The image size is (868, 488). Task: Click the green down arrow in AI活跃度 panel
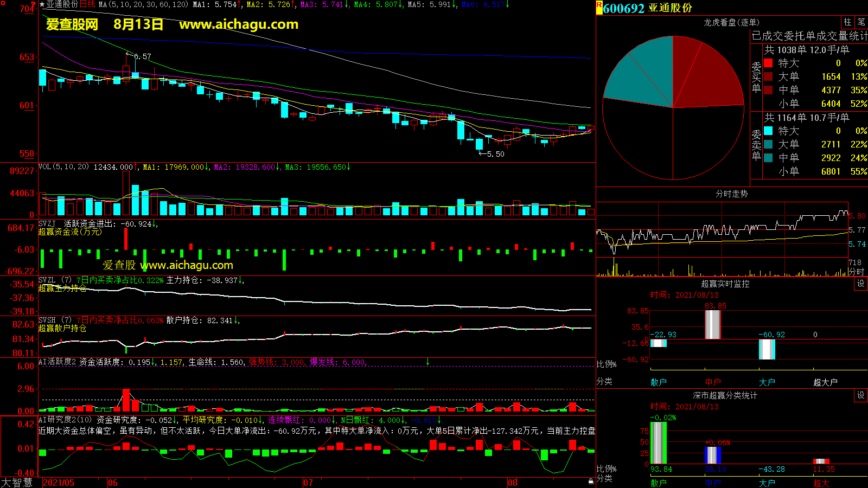click(x=427, y=362)
